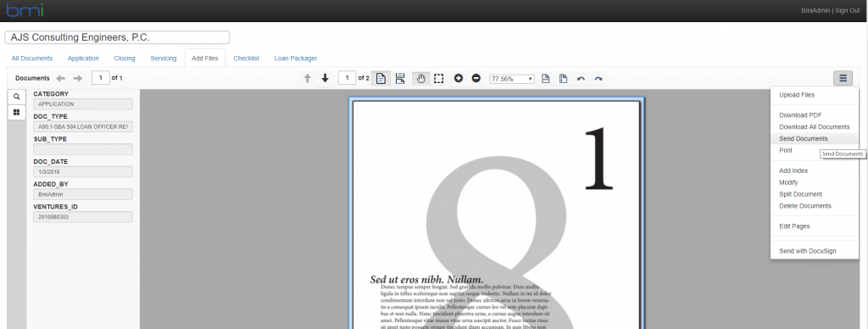The height and width of the screenshot is (329, 868).
Task: Zoom in with the plus icon
Action: (459, 79)
